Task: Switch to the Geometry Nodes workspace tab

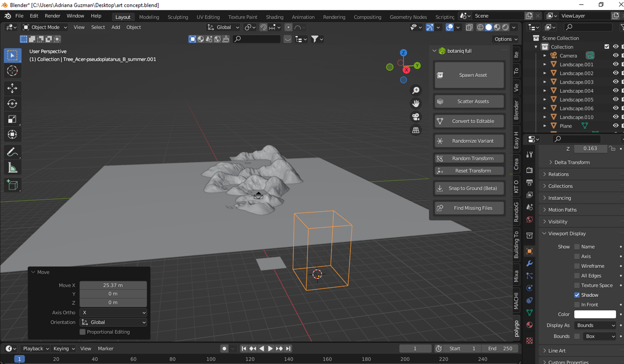Action: point(408,17)
